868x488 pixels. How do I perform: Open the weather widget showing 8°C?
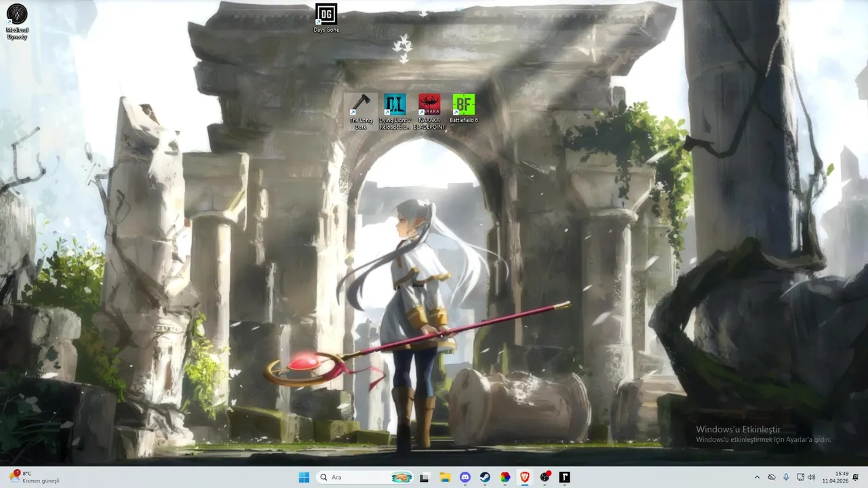(35, 477)
